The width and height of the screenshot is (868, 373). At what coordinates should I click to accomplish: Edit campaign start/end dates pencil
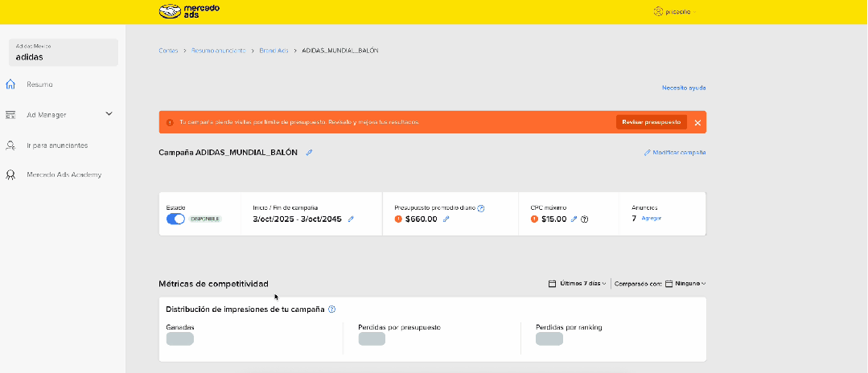[x=351, y=219]
